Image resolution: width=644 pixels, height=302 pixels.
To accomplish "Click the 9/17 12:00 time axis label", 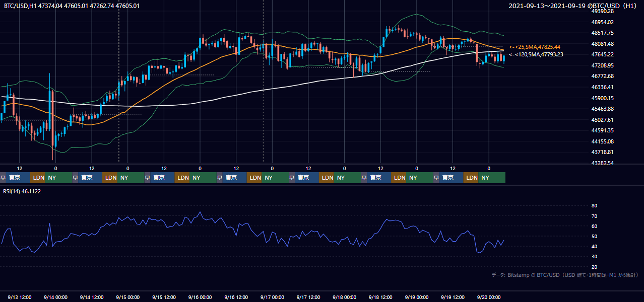I will (x=308, y=297).
